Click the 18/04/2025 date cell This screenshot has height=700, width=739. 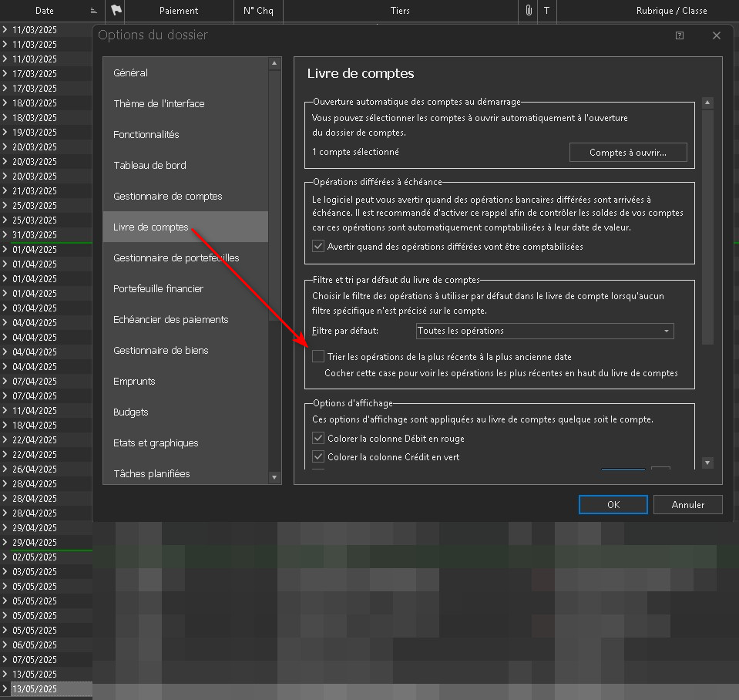[35, 426]
